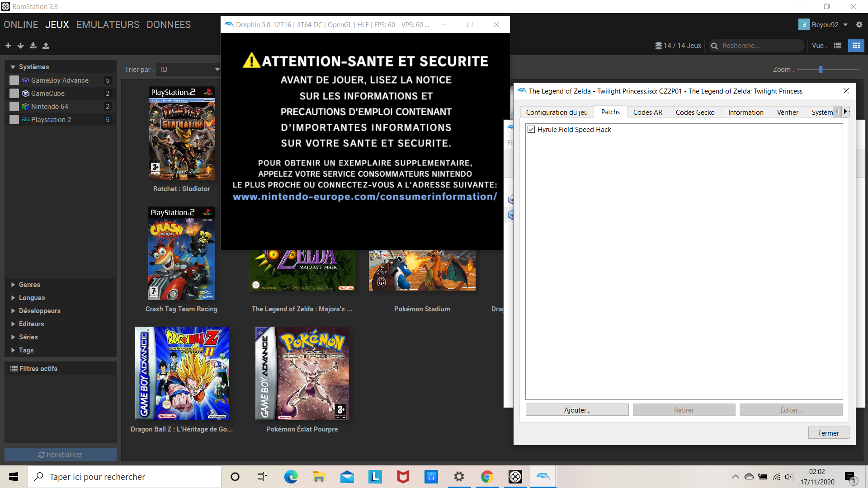This screenshot has width=868, height=488.
Task: Open McAfee shield icon in taskbar
Action: [x=403, y=477]
